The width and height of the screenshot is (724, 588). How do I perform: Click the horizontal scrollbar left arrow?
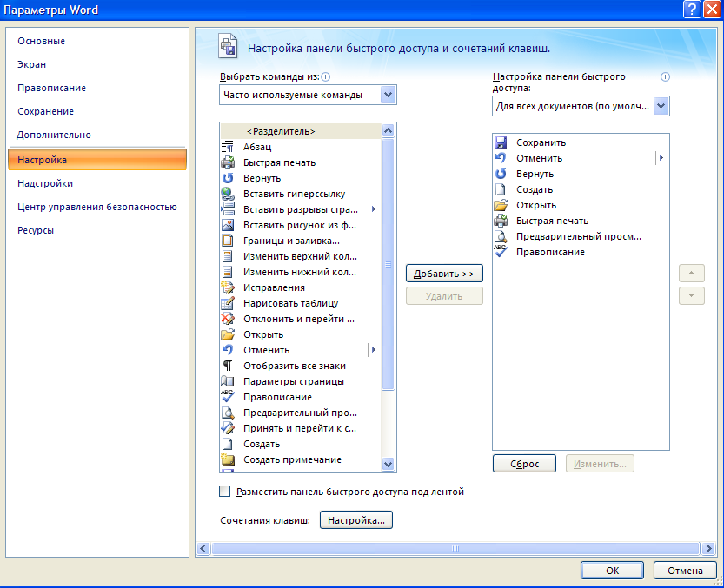tap(203, 548)
